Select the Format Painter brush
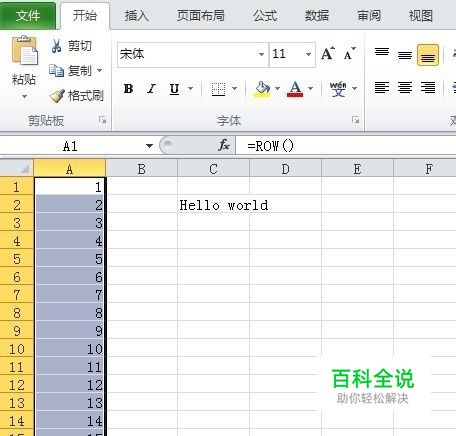 57,96
